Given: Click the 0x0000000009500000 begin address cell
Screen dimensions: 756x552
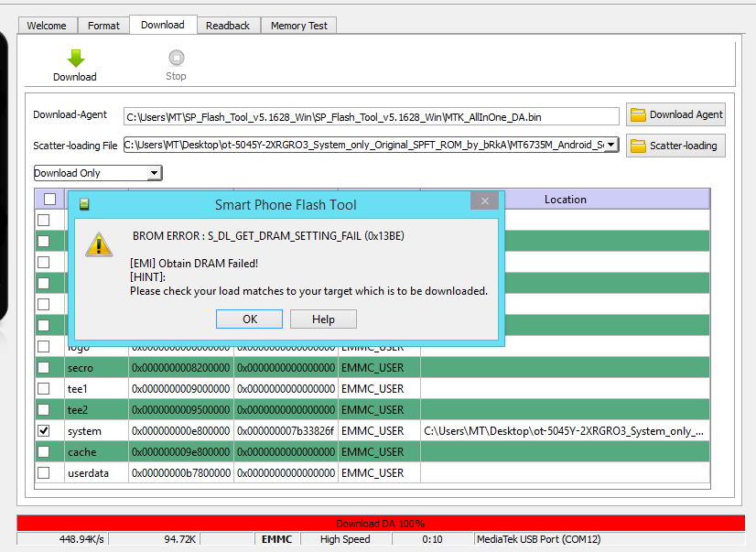Looking at the screenshot, I should (181, 410).
